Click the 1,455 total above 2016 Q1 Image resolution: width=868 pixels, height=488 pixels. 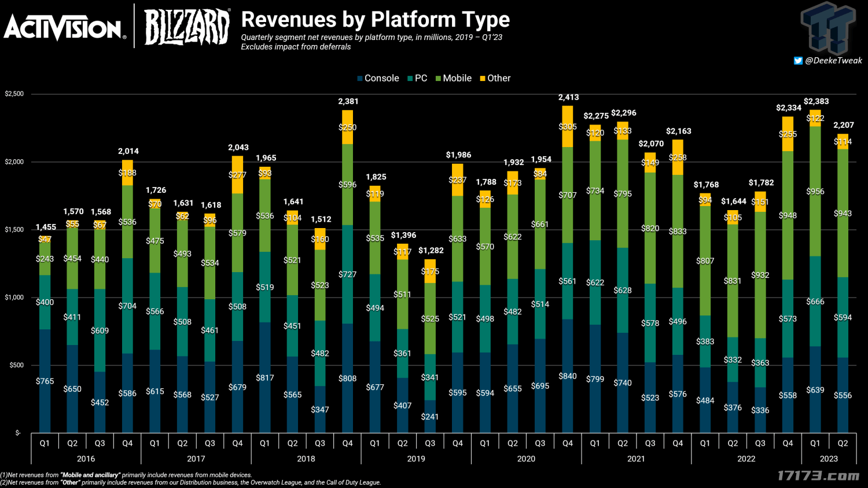[46, 227]
